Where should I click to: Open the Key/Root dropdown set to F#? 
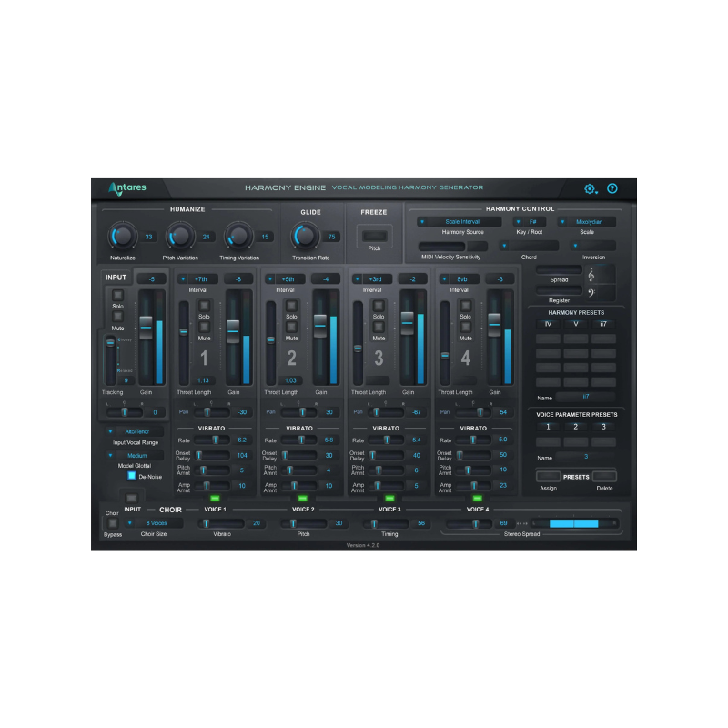(531, 221)
